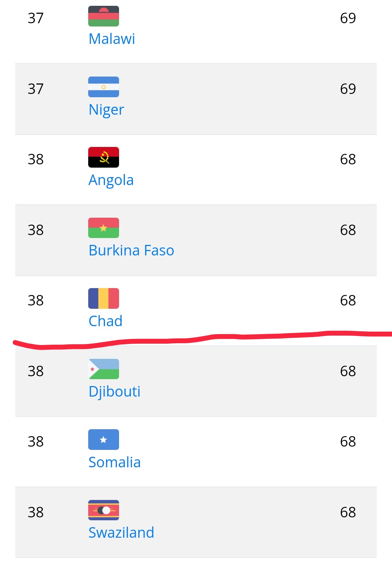Select the score 69 in Malawi row
The image size is (392, 566).
[348, 18]
